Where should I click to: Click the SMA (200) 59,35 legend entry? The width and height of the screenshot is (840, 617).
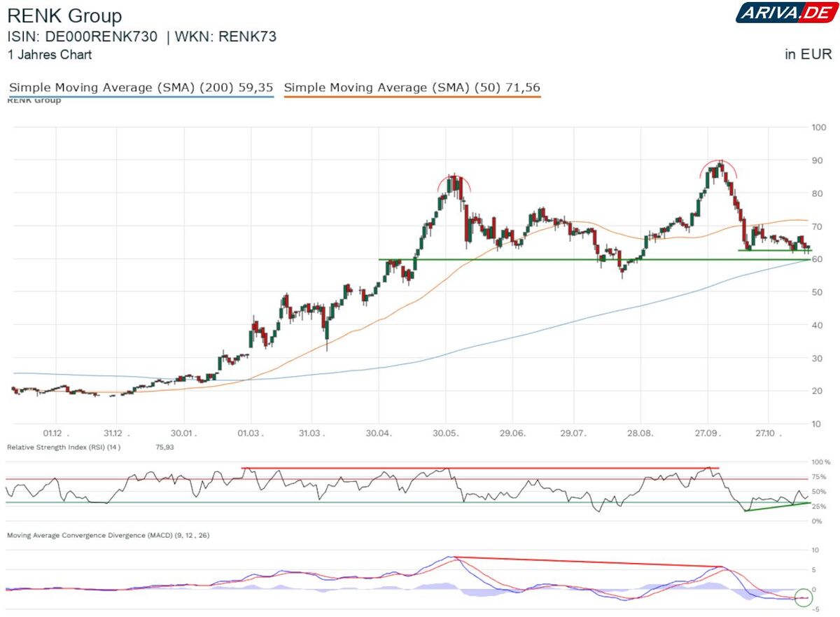pos(141,88)
